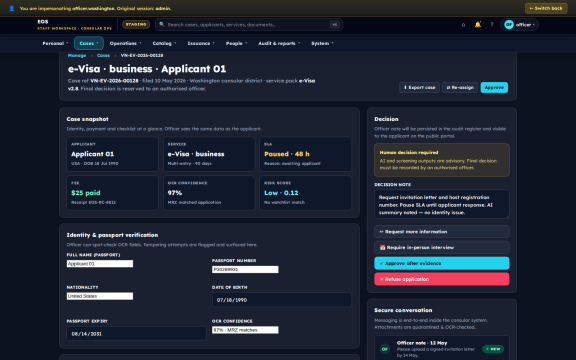This screenshot has height=360, width=576.
Task: Open help question mark icon
Action: coord(492,25)
